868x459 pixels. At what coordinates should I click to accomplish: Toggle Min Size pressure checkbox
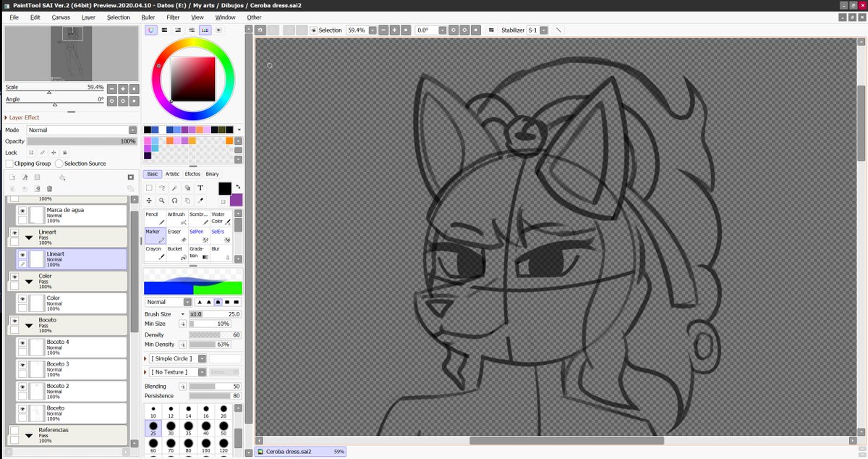click(x=182, y=324)
